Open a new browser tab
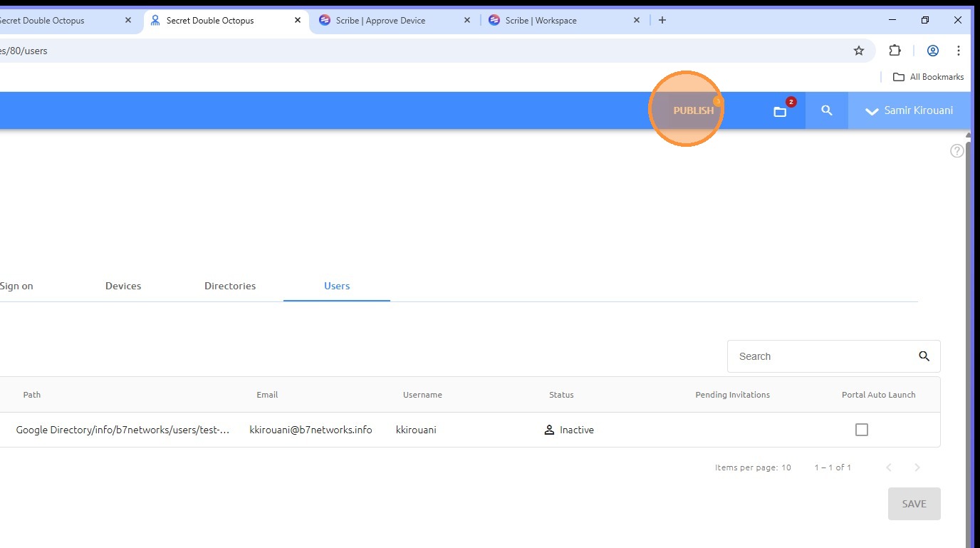Viewport: 980px width, 548px height. [x=662, y=20]
